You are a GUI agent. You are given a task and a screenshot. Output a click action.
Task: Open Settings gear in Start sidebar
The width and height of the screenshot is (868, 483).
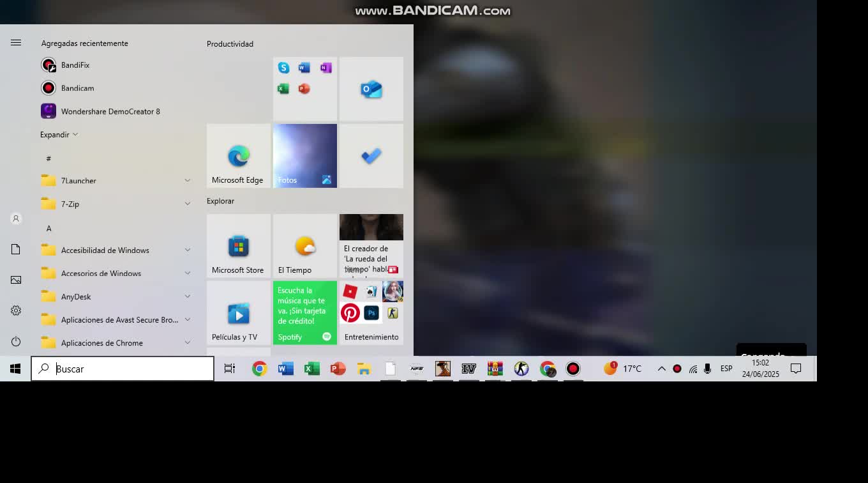pos(16,310)
